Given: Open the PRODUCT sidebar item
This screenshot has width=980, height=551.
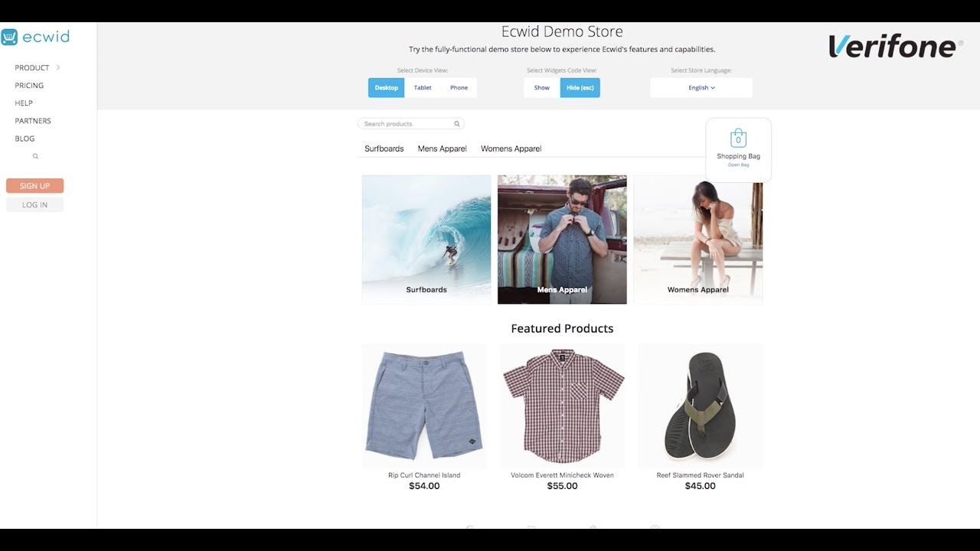Looking at the screenshot, I should point(32,67).
